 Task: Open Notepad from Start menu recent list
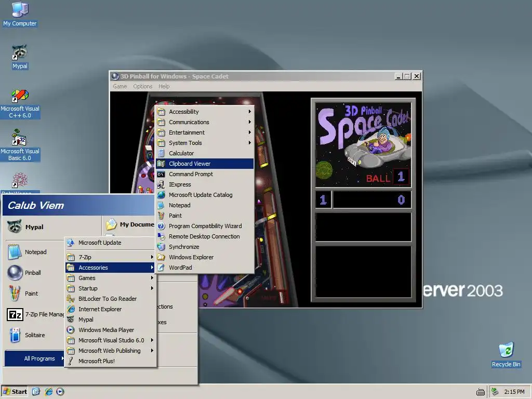pyautogui.click(x=35, y=252)
